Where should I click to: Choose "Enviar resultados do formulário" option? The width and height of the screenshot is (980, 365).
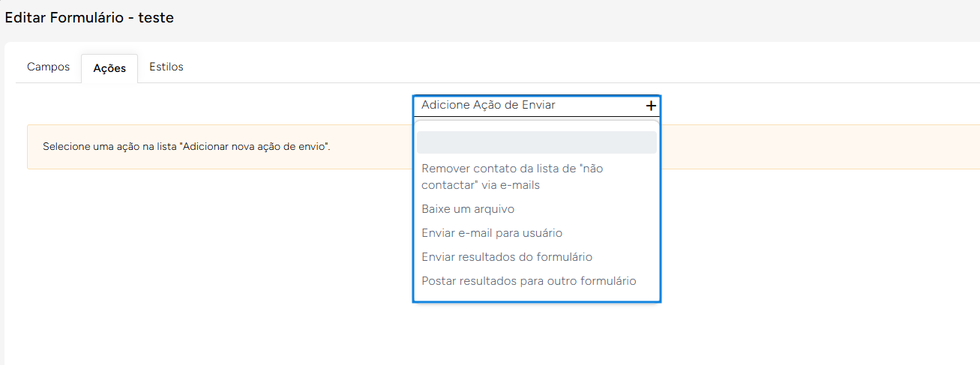(x=507, y=257)
